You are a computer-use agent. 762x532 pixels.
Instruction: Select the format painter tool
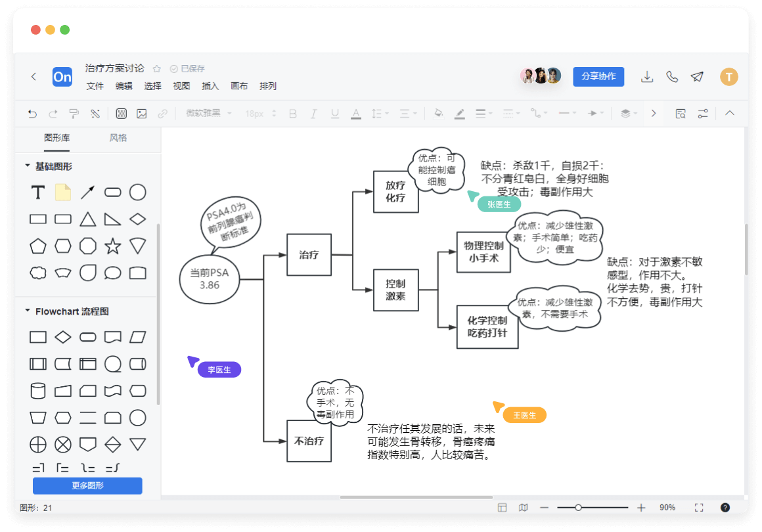pos(74,114)
